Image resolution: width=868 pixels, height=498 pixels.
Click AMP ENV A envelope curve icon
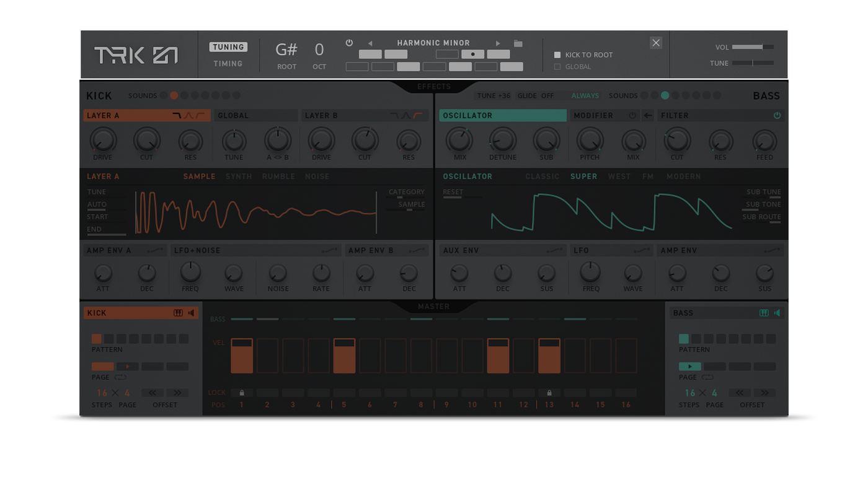coord(156,250)
